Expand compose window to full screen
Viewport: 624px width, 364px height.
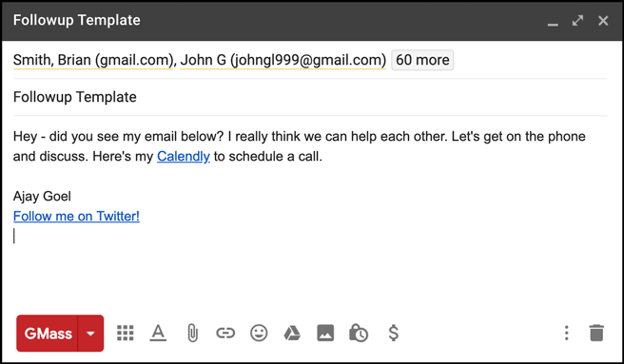tap(577, 21)
